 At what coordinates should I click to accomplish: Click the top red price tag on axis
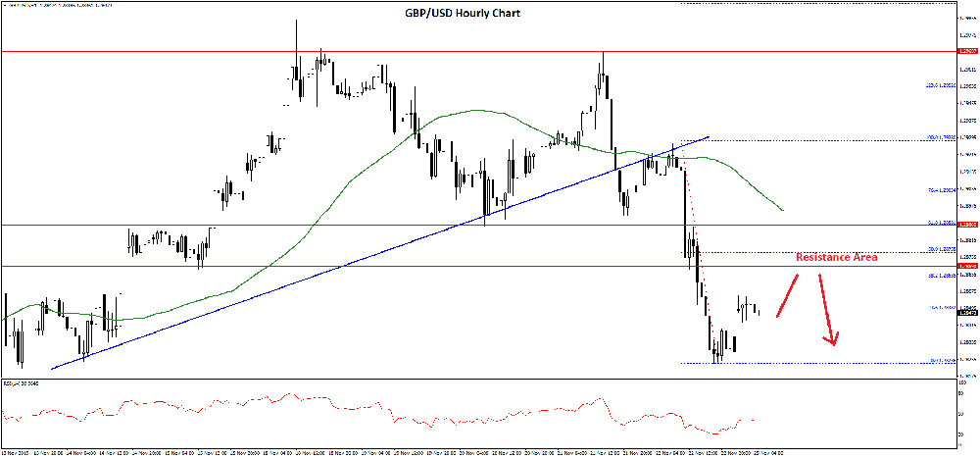[x=968, y=50]
